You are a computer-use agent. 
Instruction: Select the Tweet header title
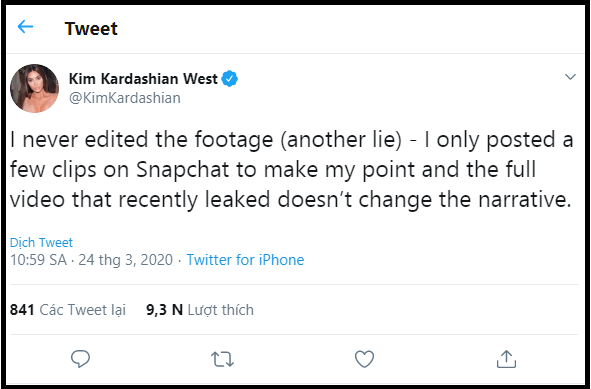click(91, 29)
